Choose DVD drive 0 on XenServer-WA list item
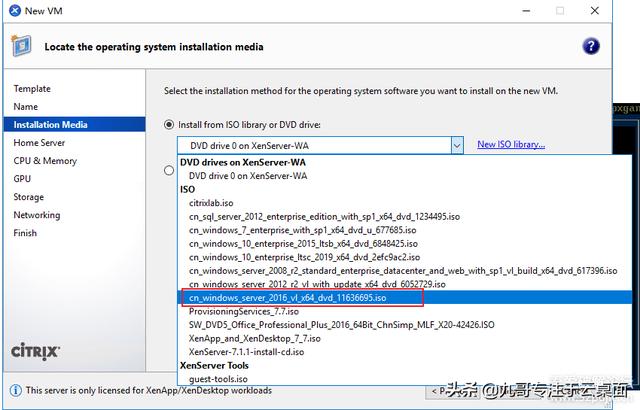The width and height of the screenshot is (640, 410). coord(249,175)
